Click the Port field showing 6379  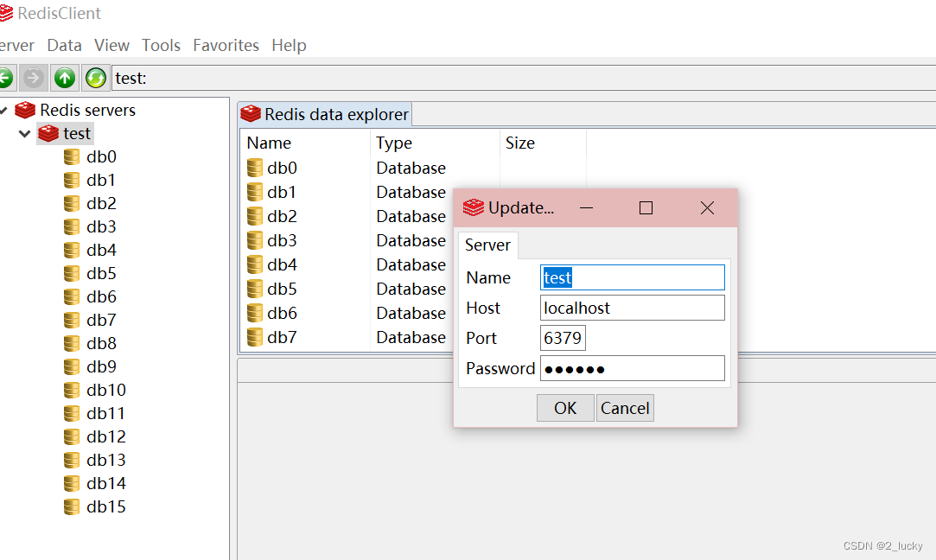point(563,338)
